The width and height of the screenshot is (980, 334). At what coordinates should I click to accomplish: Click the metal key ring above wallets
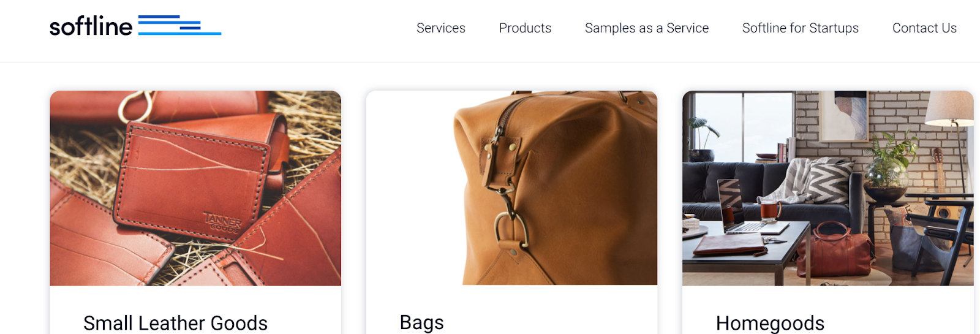pos(136,105)
